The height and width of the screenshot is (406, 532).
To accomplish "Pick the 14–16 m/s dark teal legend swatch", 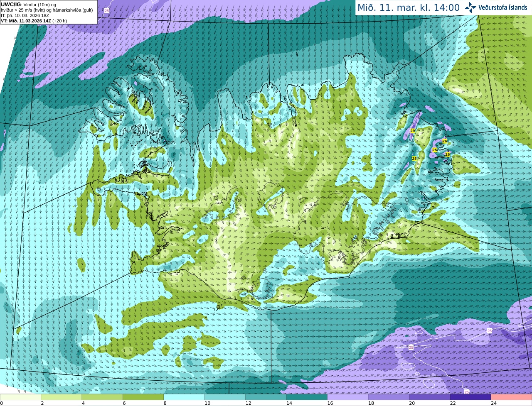I will tap(307, 397).
